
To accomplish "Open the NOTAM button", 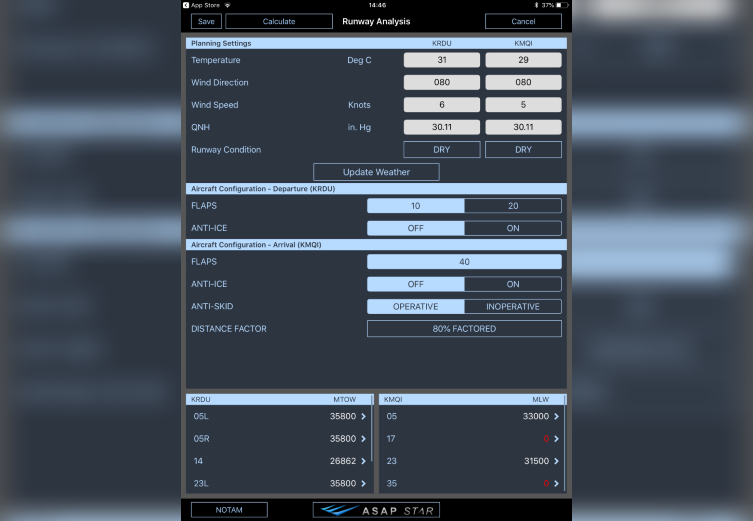I will [229, 510].
